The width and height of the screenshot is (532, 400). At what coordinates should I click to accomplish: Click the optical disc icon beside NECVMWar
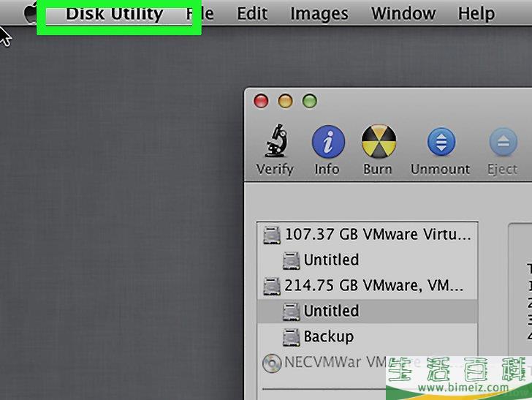tap(272, 363)
